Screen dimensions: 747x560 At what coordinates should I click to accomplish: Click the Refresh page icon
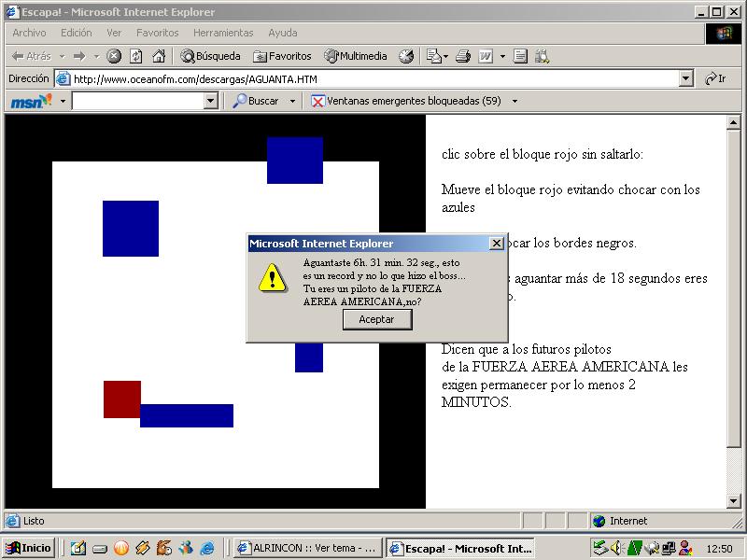coord(135,56)
